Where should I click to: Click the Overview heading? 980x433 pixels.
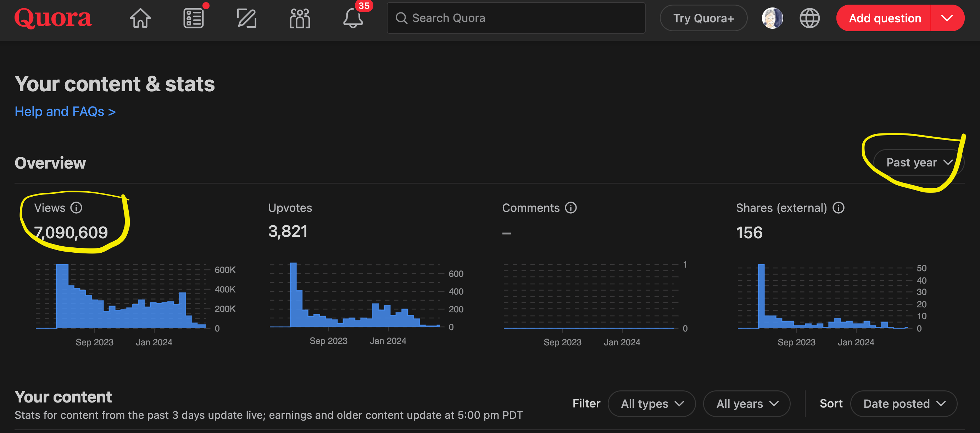tap(50, 163)
